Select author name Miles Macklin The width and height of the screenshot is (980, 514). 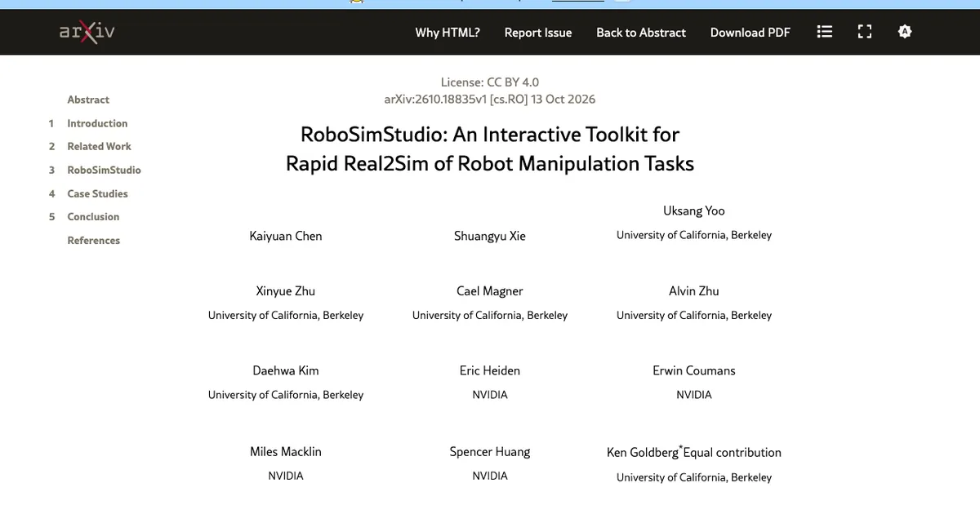point(286,451)
